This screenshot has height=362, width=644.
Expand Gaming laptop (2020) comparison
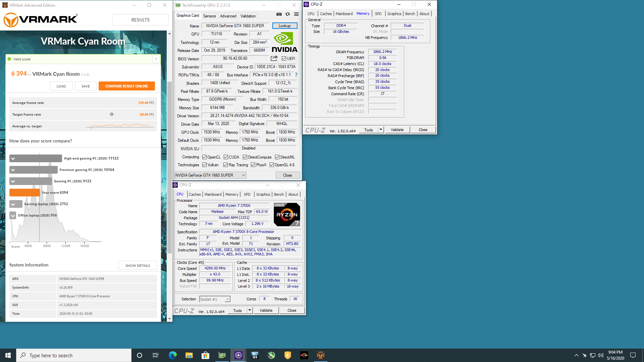tap(13, 204)
